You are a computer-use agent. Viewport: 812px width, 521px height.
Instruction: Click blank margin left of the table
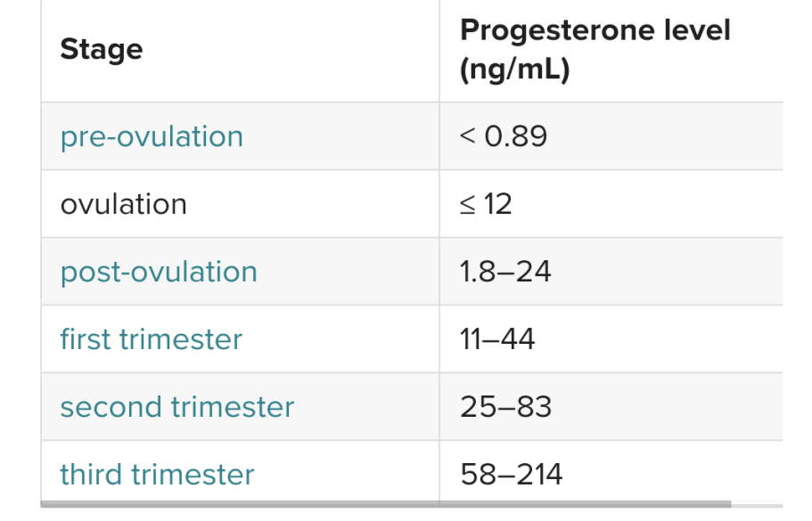[20, 258]
